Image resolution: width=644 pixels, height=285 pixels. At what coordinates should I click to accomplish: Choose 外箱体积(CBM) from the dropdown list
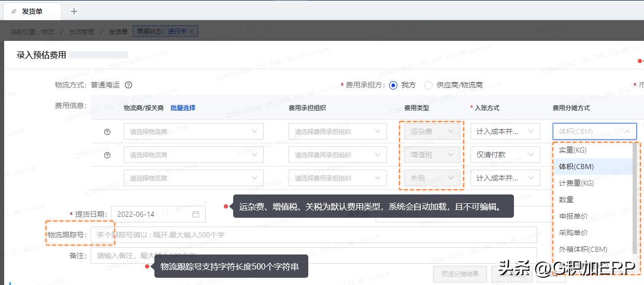tap(593, 249)
